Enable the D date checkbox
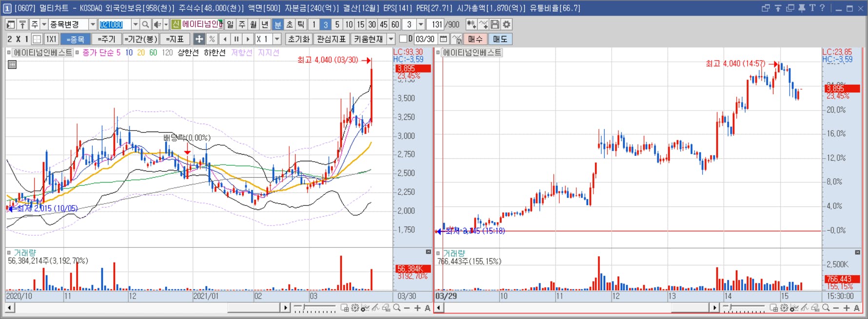 [x=403, y=39]
